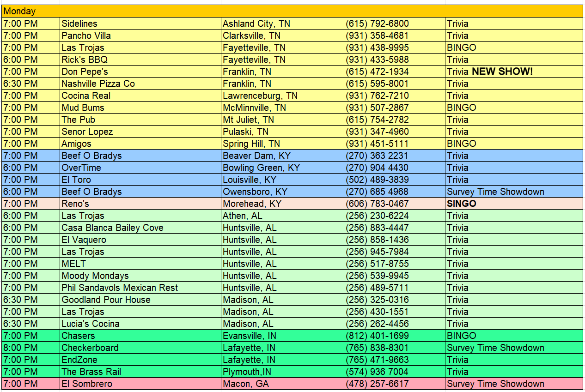Select Don Pepe's venue cell

140,72
